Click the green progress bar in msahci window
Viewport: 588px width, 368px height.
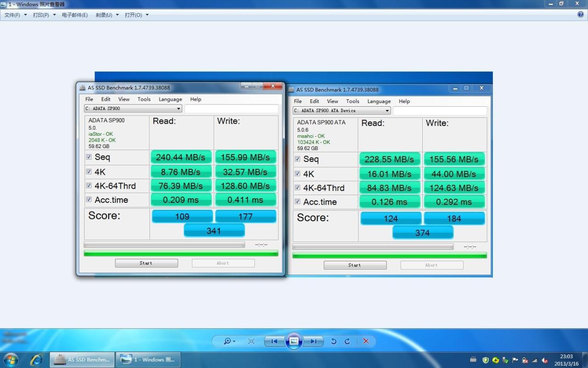[x=390, y=255]
